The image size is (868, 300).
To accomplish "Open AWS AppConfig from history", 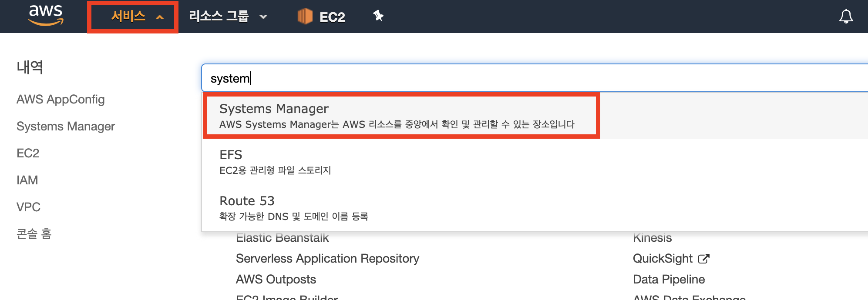I will click(x=61, y=100).
